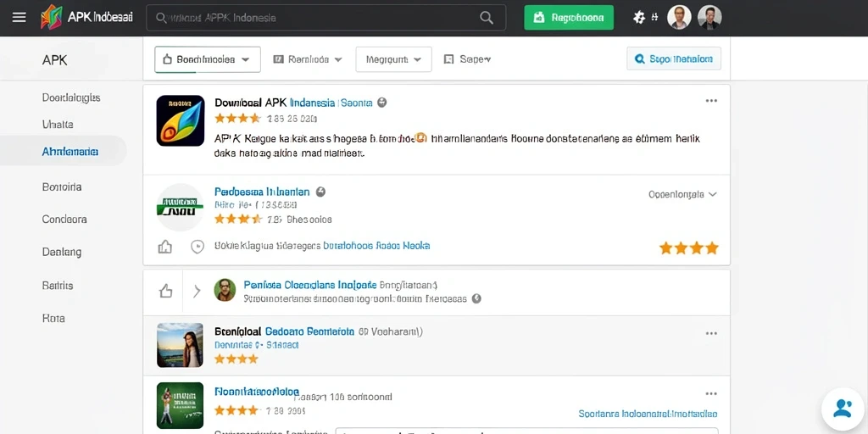The image size is (868, 434).
Task: Open Penista Cloeadians user avatar
Action: pyautogui.click(x=225, y=290)
